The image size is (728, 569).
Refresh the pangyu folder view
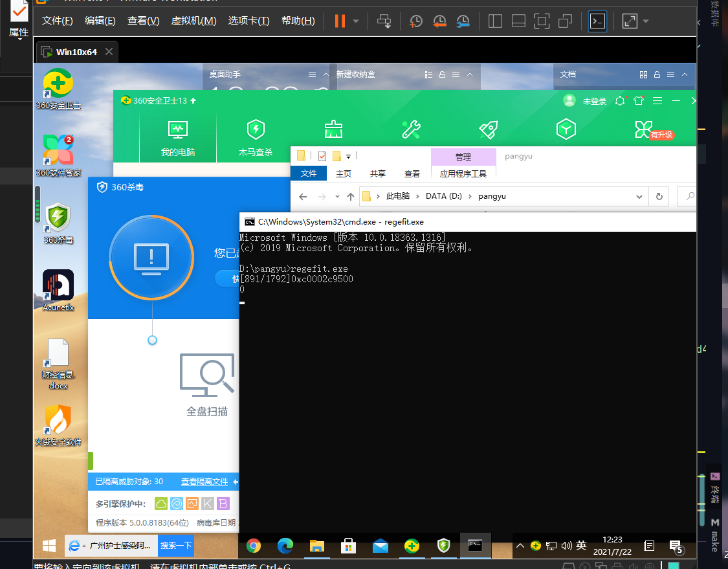click(x=659, y=197)
